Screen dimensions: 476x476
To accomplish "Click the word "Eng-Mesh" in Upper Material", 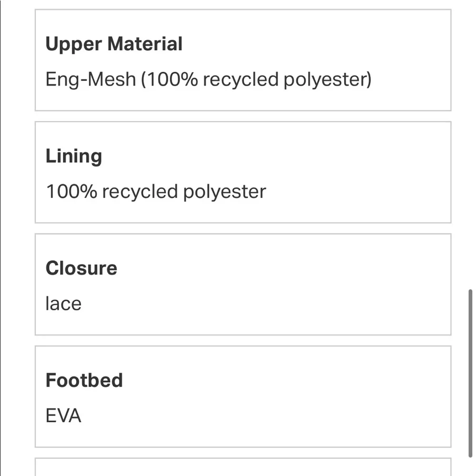I will (x=90, y=79).
